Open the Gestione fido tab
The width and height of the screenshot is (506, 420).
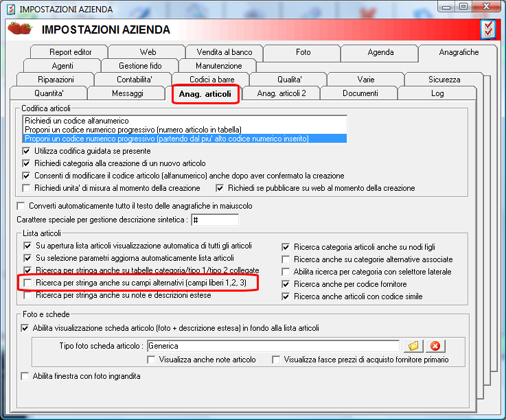140,66
